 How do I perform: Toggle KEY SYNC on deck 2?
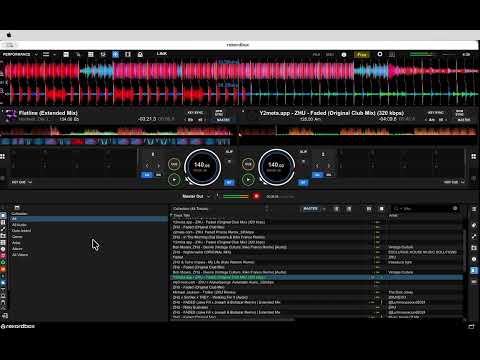click(x=436, y=113)
